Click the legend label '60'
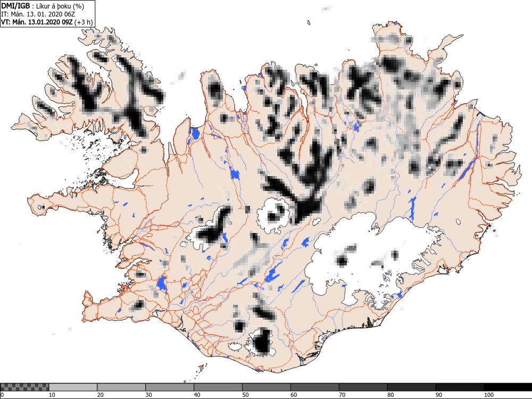The width and height of the screenshot is (532, 399). coord(294,395)
